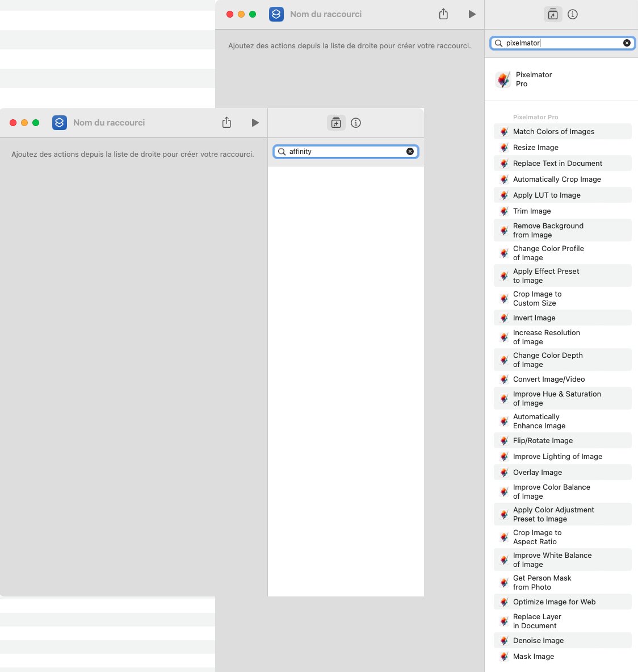The width and height of the screenshot is (638, 672).
Task: Pick "Apply Effect Preset to Image" action
Action: (x=563, y=276)
